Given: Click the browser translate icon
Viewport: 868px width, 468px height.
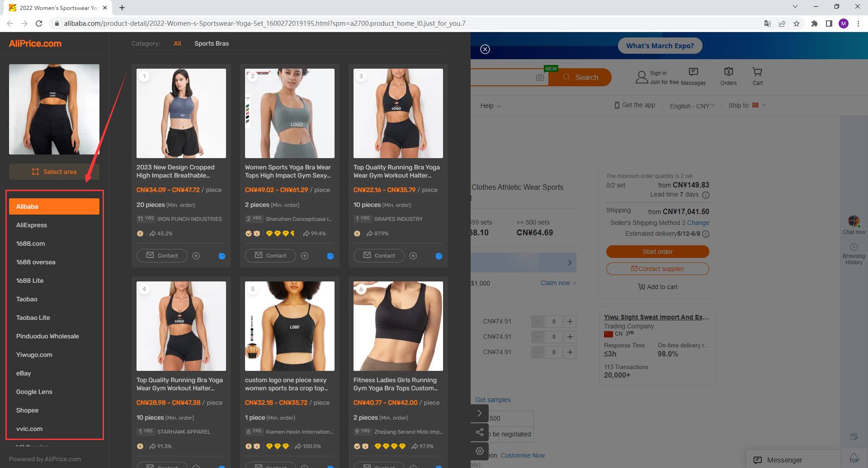Looking at the screenshot, I should pyautogui.click(x=768, y=23).
